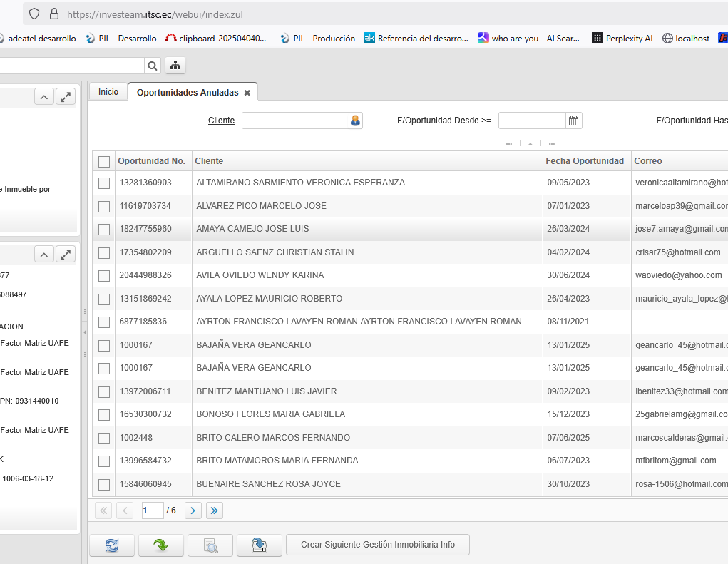Click the Cliente label link
The image size is (728, 564).
click(221, 121)
